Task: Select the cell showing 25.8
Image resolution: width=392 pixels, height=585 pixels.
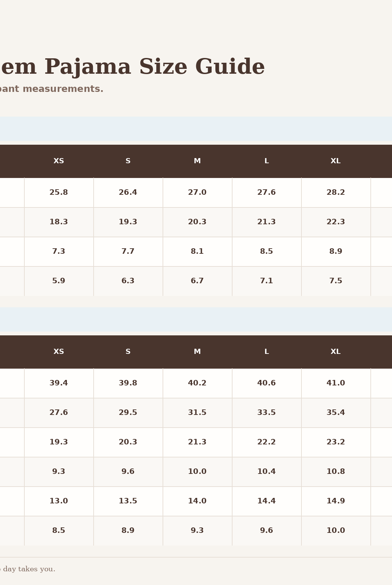Action: tap(59, 192)
